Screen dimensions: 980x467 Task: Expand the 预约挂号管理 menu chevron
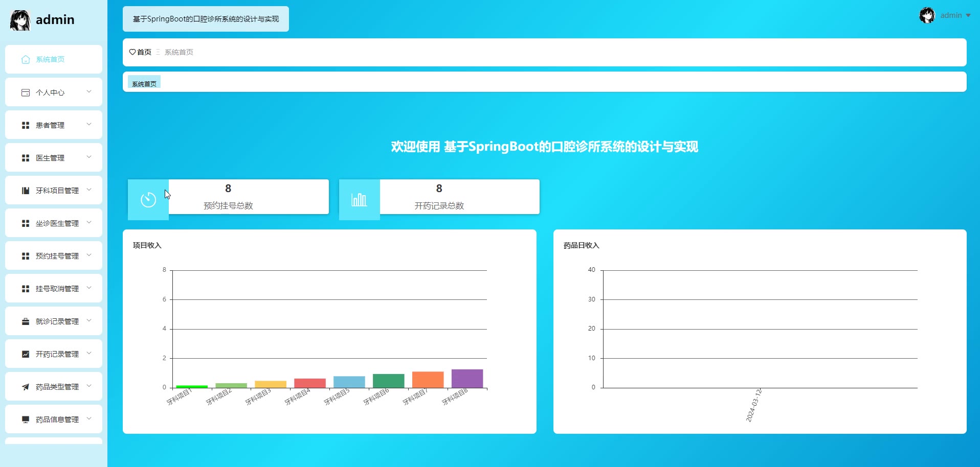[89, 255]
